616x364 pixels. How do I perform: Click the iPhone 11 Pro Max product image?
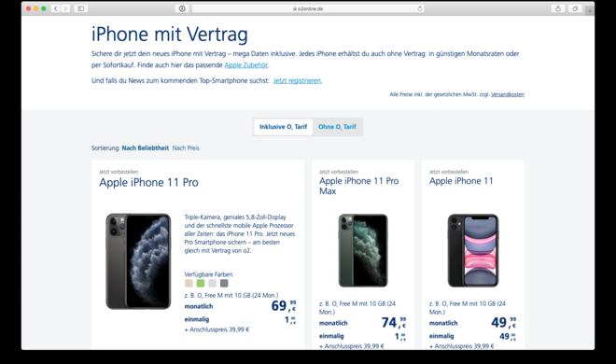tap(363, 250)
